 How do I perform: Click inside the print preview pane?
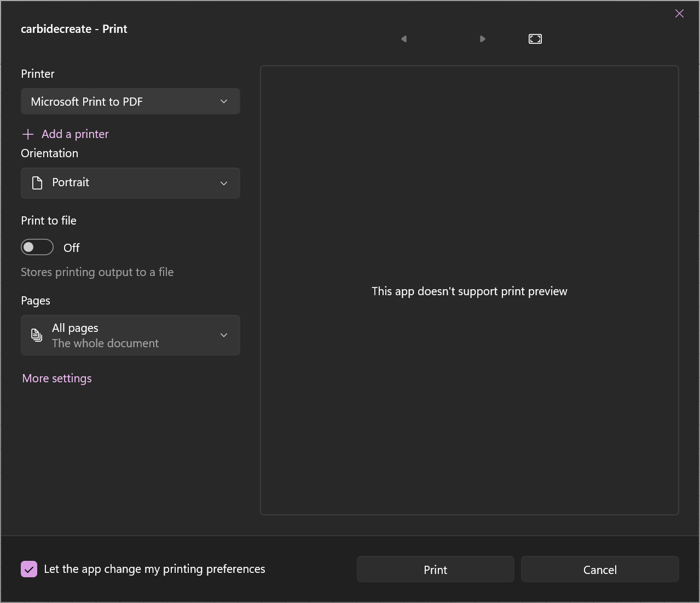pyautogui.click(x=469, y=383)
